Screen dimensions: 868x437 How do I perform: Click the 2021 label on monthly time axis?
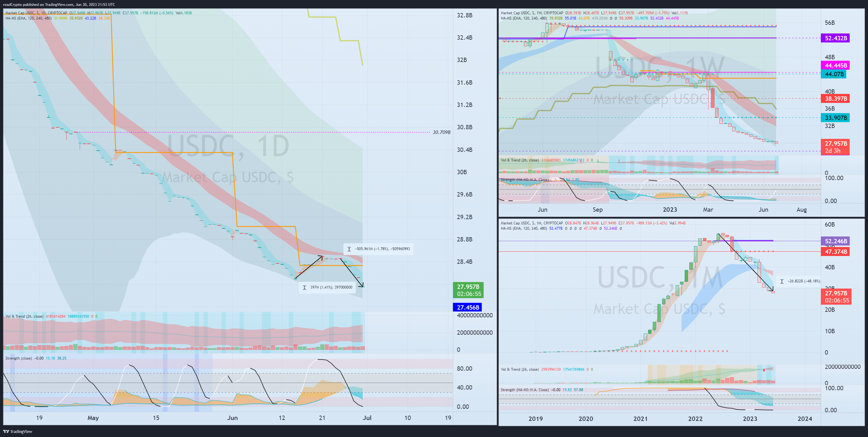pos(640,418)
